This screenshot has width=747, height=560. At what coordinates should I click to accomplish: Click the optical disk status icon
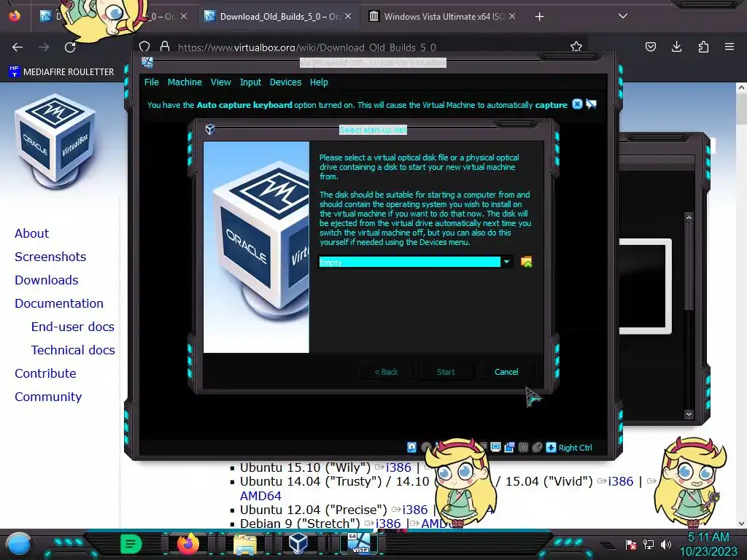pos(426,447)
